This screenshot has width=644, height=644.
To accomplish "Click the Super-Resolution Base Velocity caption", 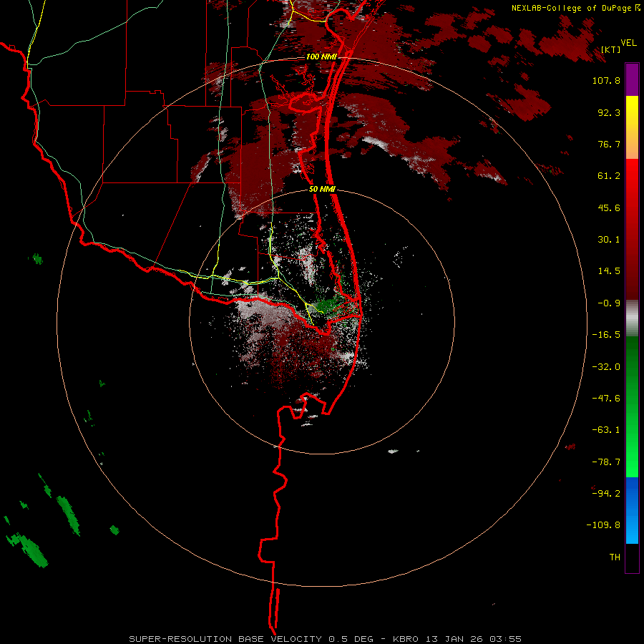I will [326, 639].
